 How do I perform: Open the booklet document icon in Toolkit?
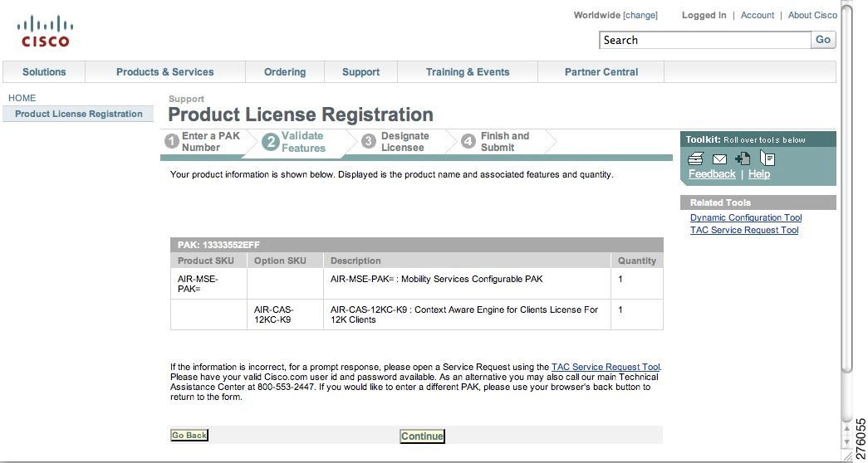(x=767, y=158)
